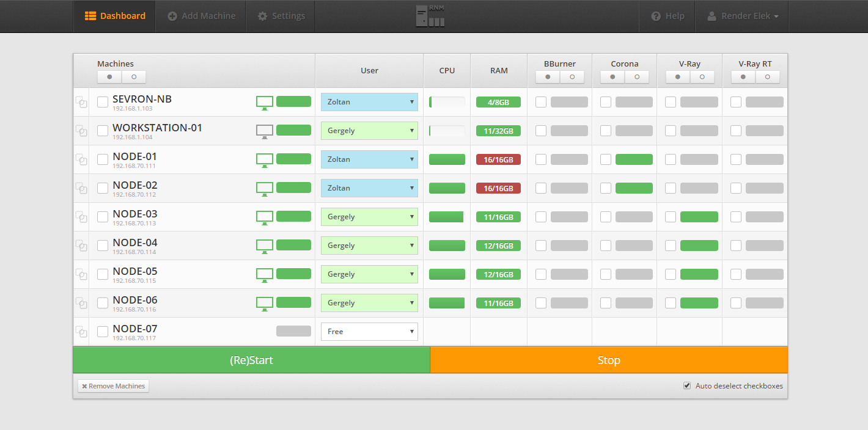Click the CPU usage bar for NODE-03
Viewport: 868px width, 430px height.
(x=447, y=217)
